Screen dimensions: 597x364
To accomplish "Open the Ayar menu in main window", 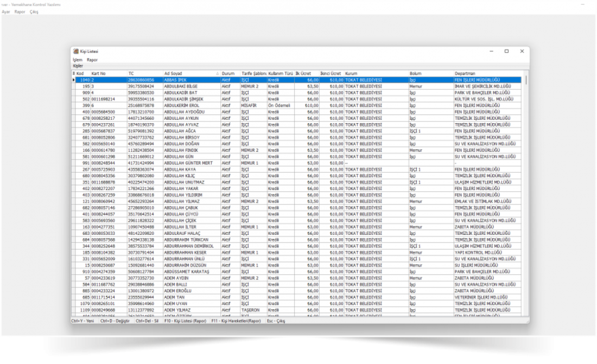I will pos(7,12).
